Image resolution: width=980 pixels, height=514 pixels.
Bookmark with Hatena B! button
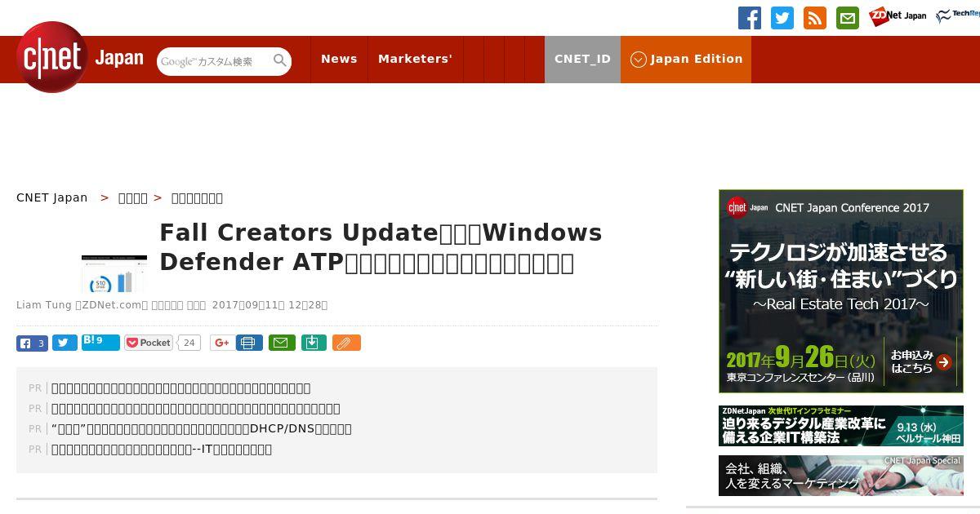point(100,343)
